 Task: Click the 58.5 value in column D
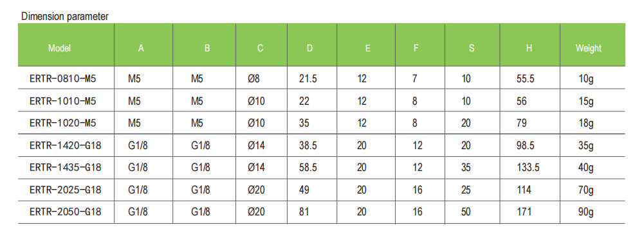click(x=308, y=167)
